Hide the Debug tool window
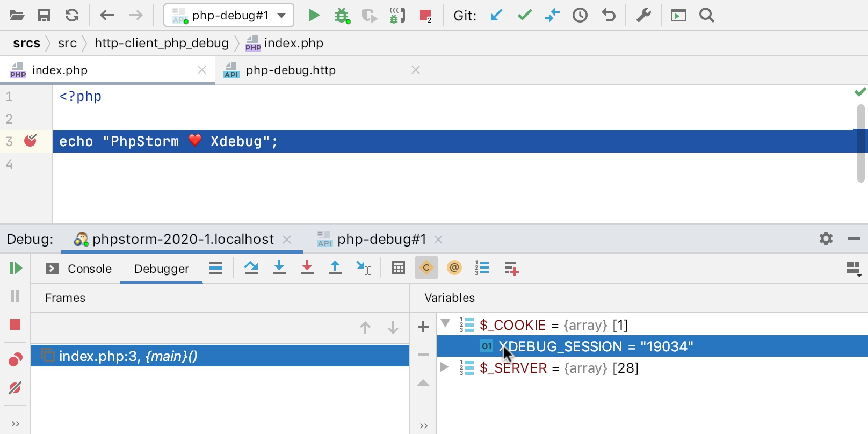 click(854, 238)
